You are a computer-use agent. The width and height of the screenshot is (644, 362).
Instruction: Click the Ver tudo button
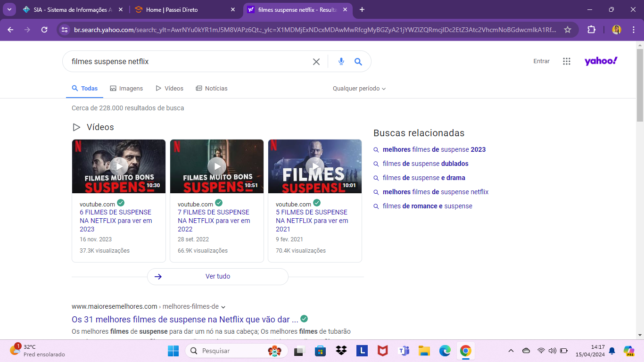point(218,277)
